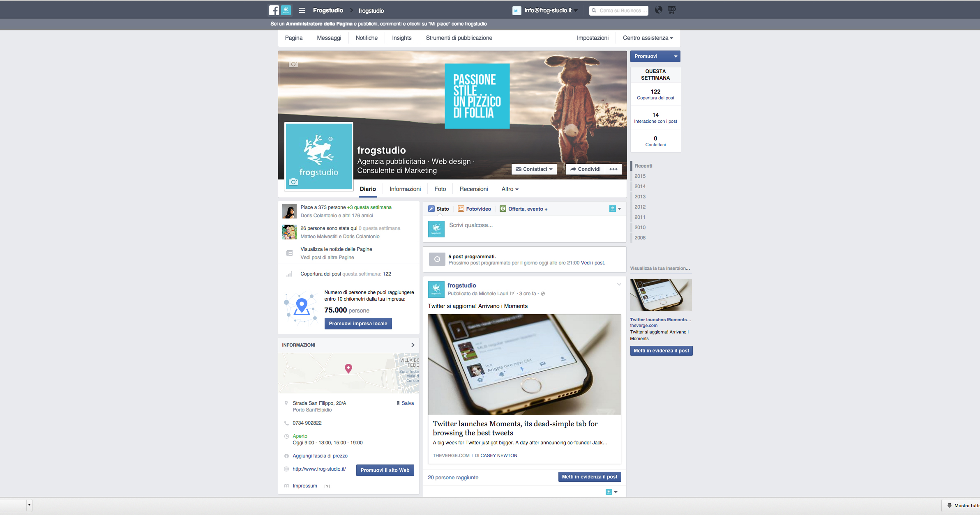Click the public audience globe icon on post
The width and height of the screenshot is (980, 515).
[543, 294]
